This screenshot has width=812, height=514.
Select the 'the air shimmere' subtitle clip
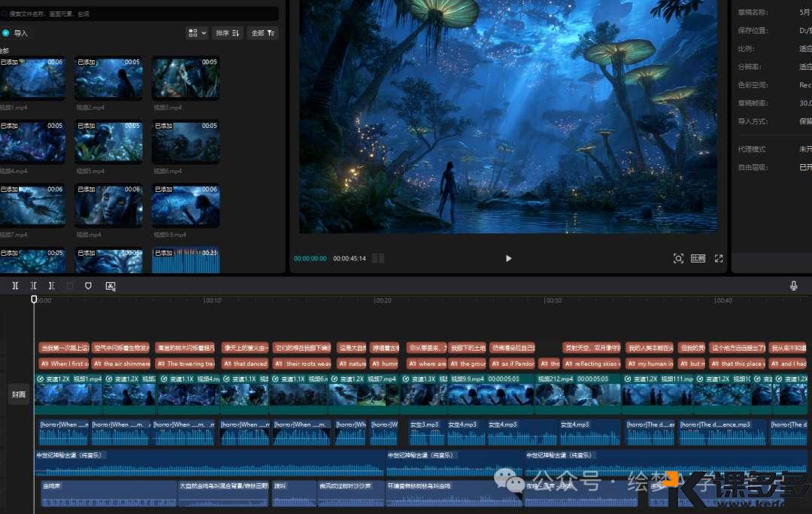[122, 363]
